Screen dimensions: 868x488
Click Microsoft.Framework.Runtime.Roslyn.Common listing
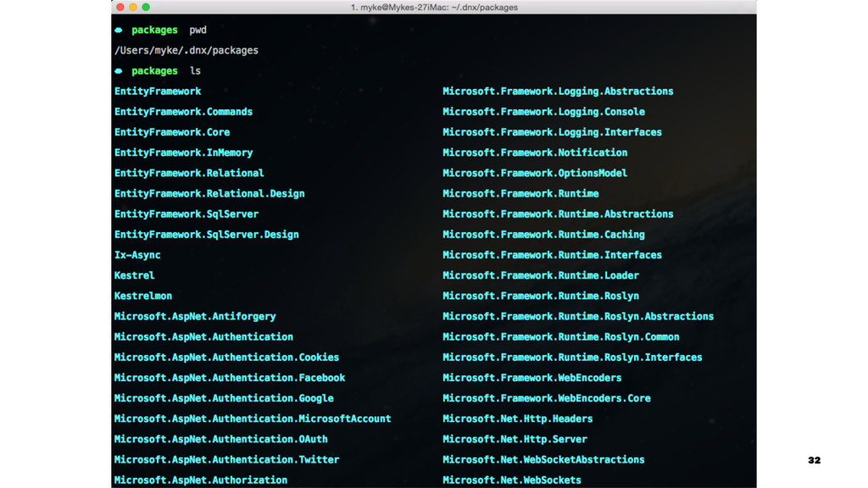tap(561, 337)
